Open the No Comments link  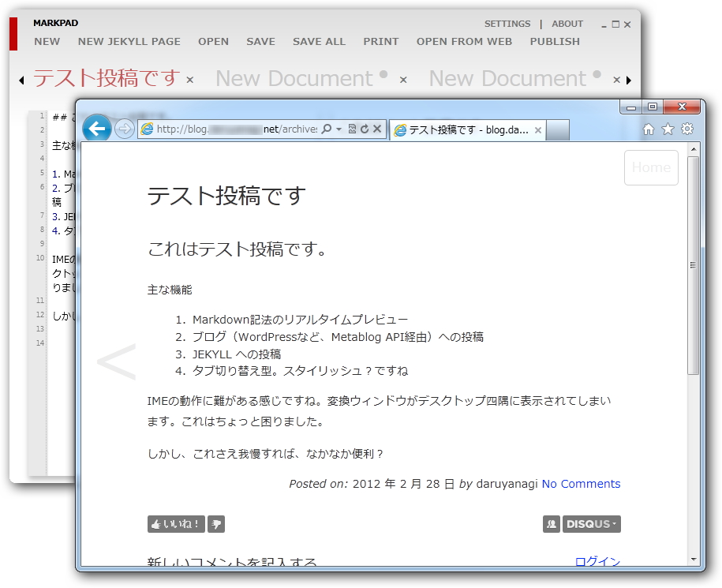tap(581, 484)
